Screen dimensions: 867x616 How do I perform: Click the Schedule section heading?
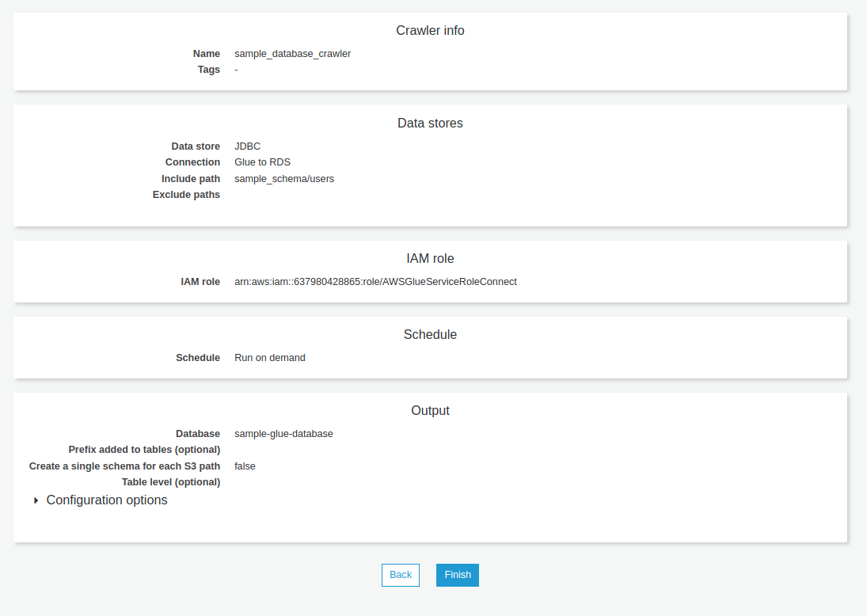click(x=430, y=335)
